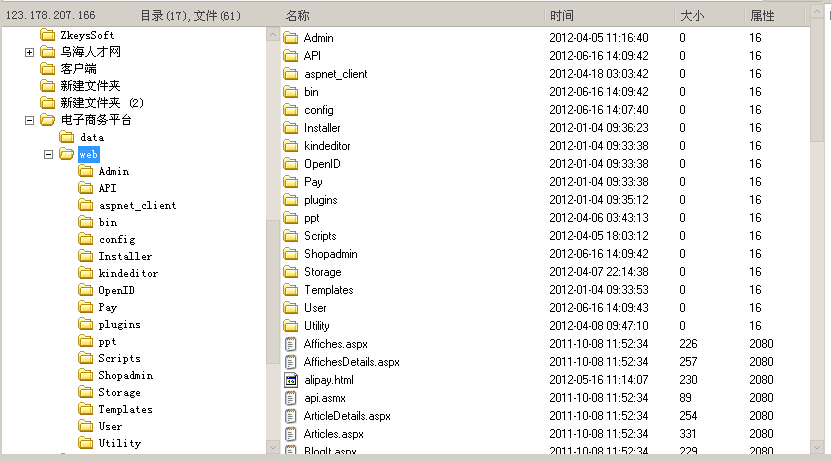Screen dimensions: 831x461
Task: Click the Utility folder icon in tree
Action: [85, 443]
